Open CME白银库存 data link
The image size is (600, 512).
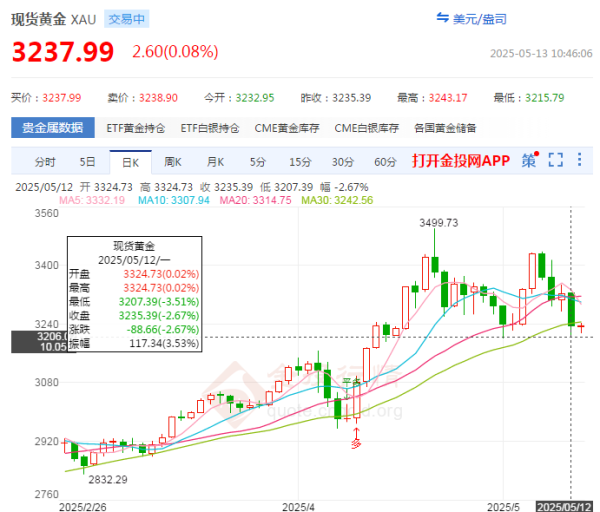(x=366, y=128)
